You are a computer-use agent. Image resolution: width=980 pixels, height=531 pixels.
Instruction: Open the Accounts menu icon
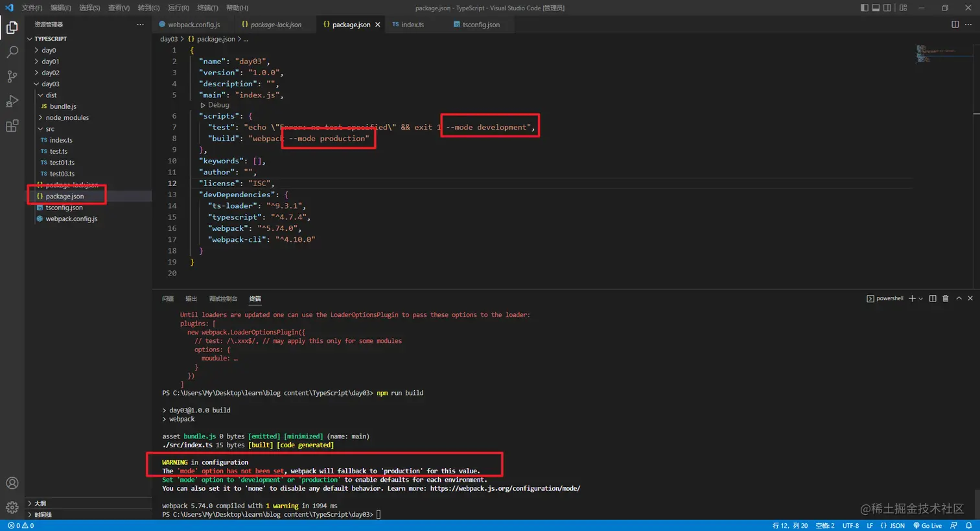12,483
